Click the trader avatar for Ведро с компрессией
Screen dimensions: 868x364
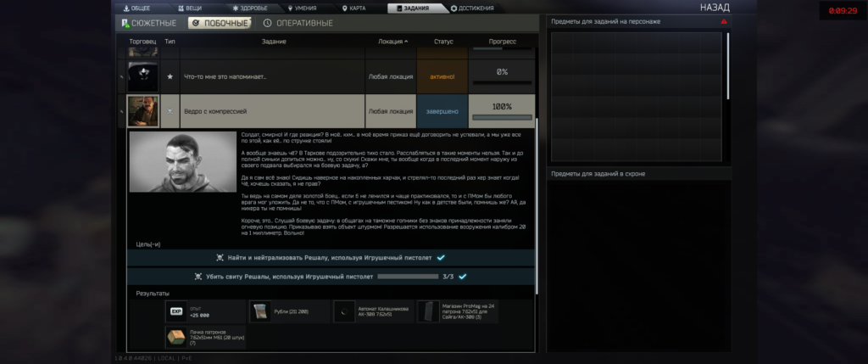142,111
